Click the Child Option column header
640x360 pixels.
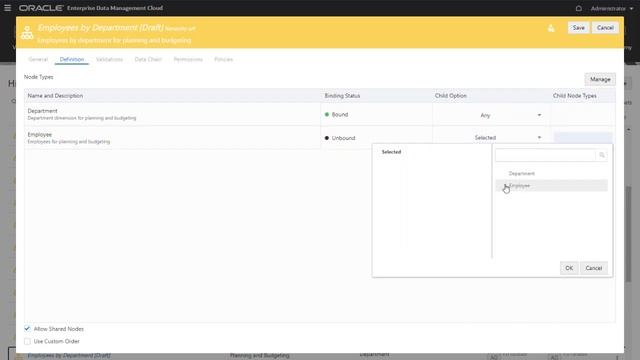(451, 96)
